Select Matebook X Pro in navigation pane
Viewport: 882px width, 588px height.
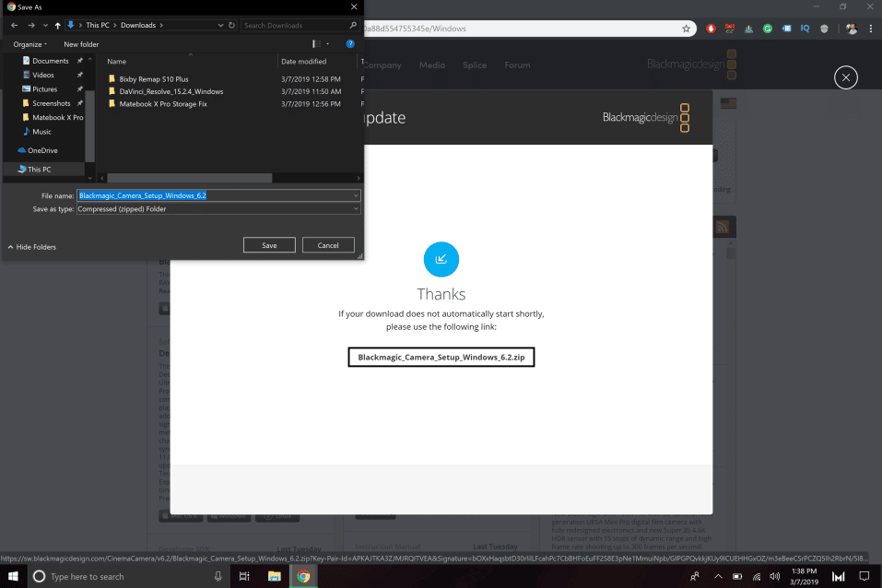click(x=57, y=117)
